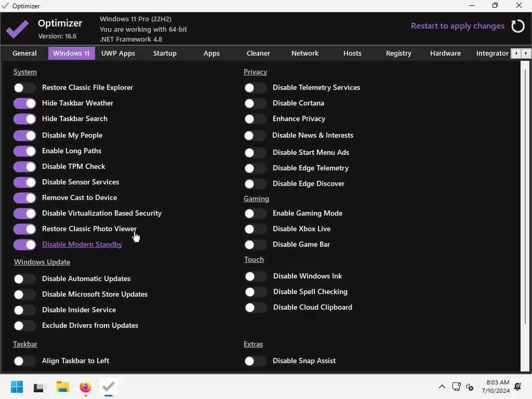Click the Windows Update section heading

[42, 262]
